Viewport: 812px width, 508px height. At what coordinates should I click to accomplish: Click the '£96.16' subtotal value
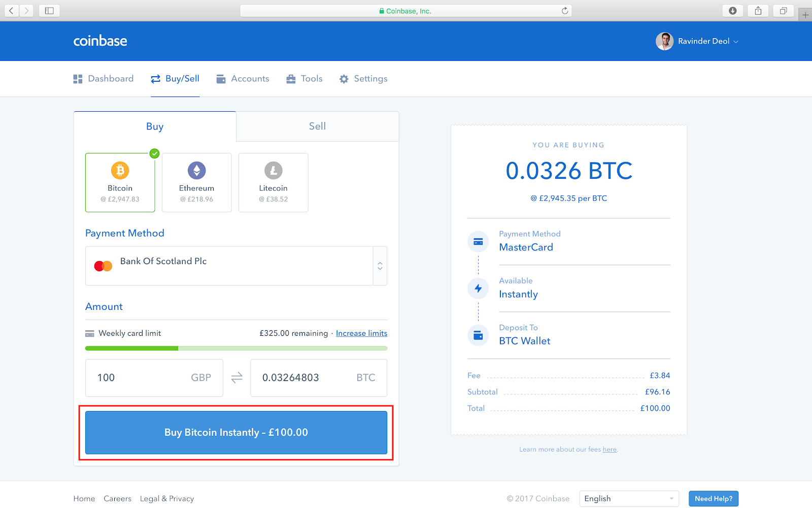pos(658,392)
